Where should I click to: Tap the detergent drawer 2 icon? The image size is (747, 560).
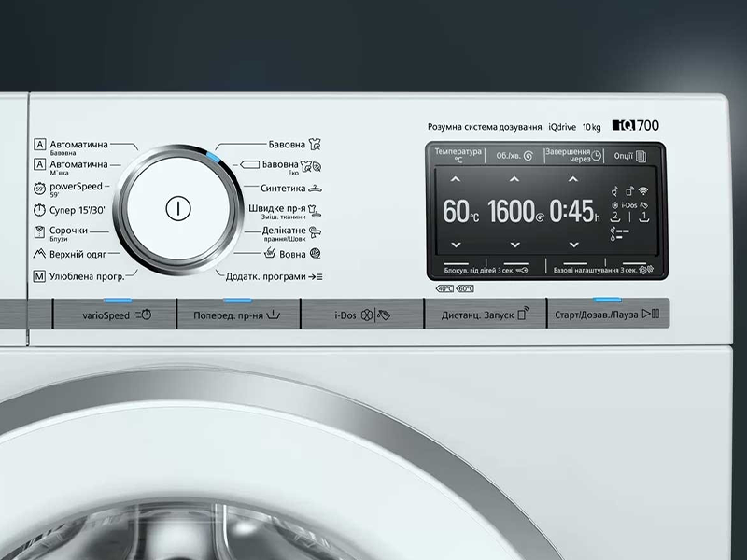point(615,217)
